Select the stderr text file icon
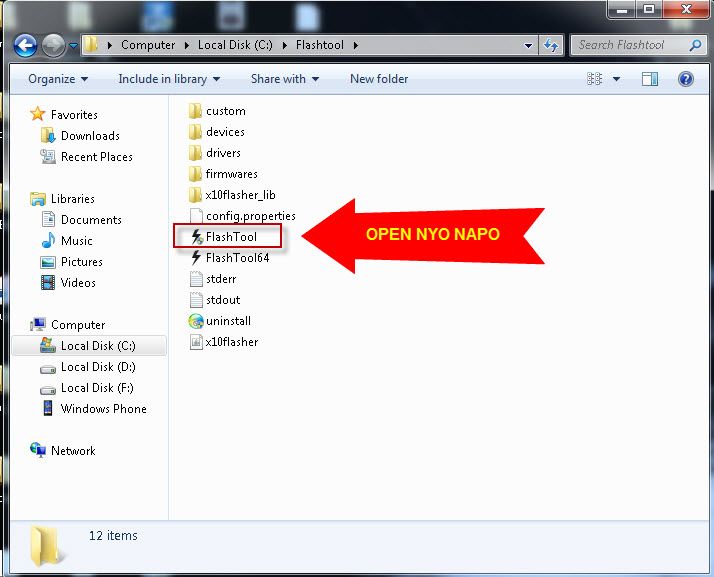This screenshot has height=577, width=714. click(196, 279)
